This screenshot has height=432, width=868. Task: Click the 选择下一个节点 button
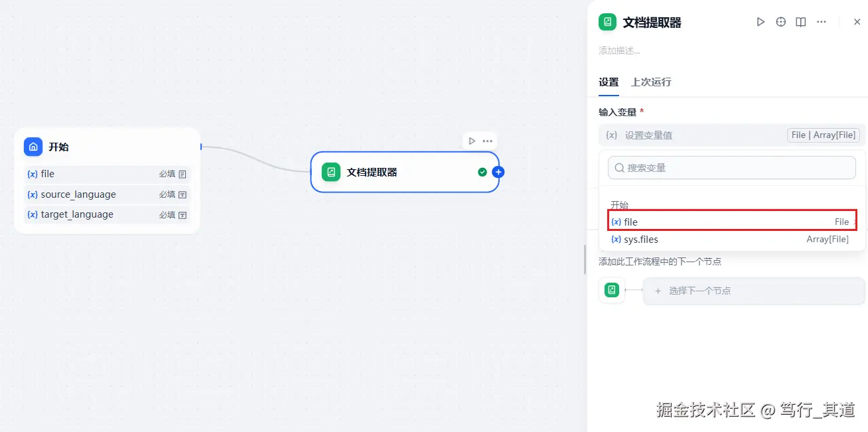click(754, 291)
